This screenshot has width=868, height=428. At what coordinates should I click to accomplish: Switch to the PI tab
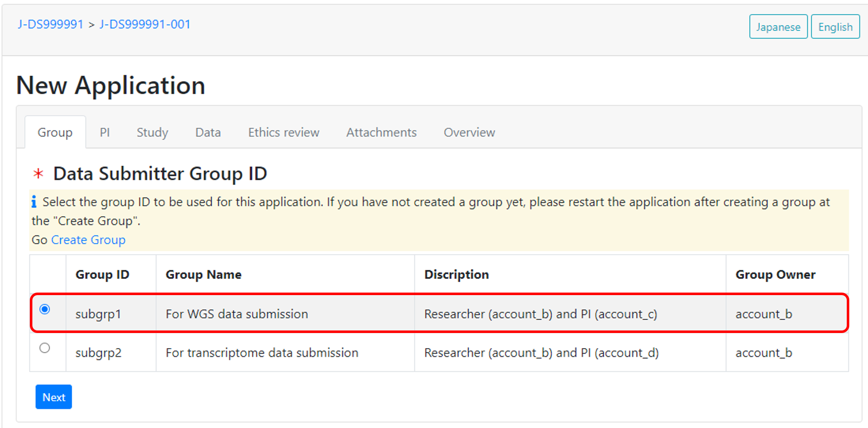pyautogui.click(x=105, y=132)
